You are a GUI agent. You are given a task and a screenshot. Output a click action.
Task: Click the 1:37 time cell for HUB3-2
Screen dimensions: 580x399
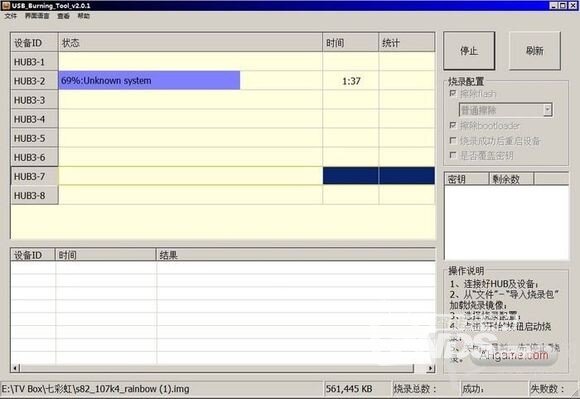coord(351,81)
